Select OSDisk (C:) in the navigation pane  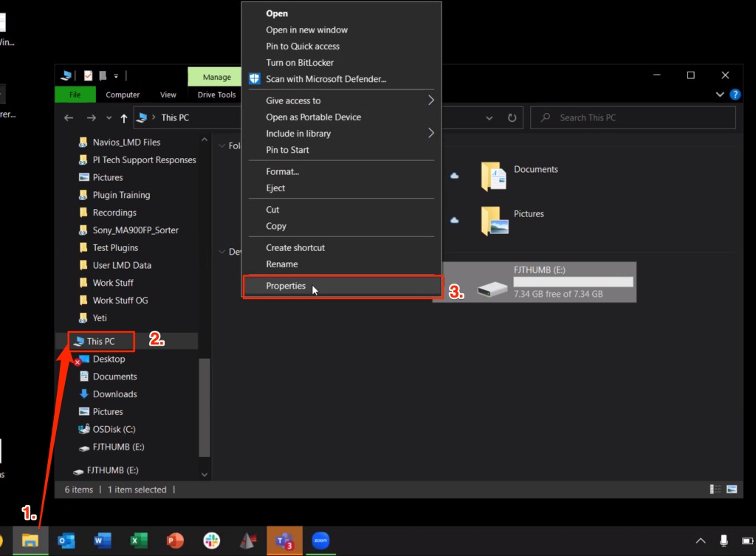pos(114,429)
